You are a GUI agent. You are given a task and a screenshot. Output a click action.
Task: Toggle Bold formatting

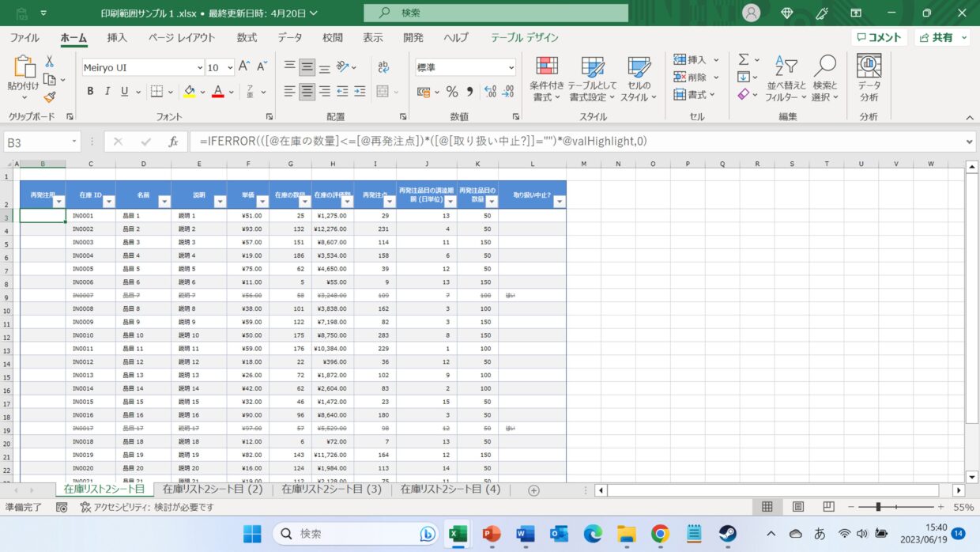pyautogui.click(x=90, y=92)
